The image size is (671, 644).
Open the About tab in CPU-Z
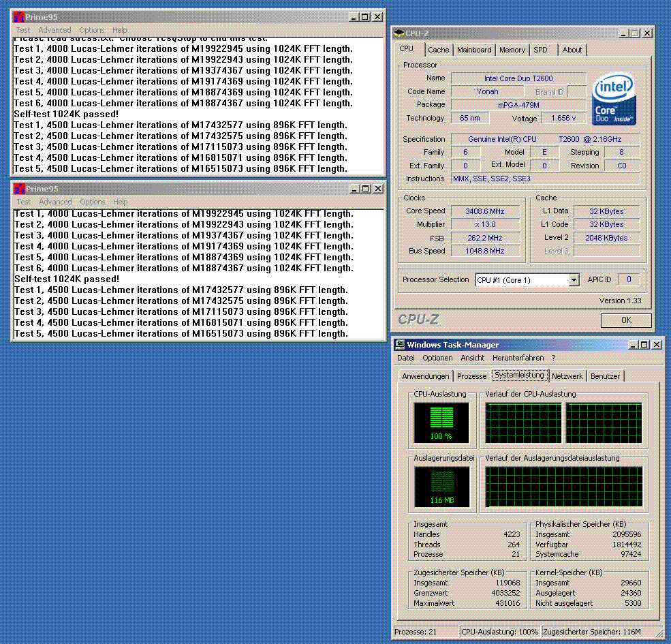[572, 50]
